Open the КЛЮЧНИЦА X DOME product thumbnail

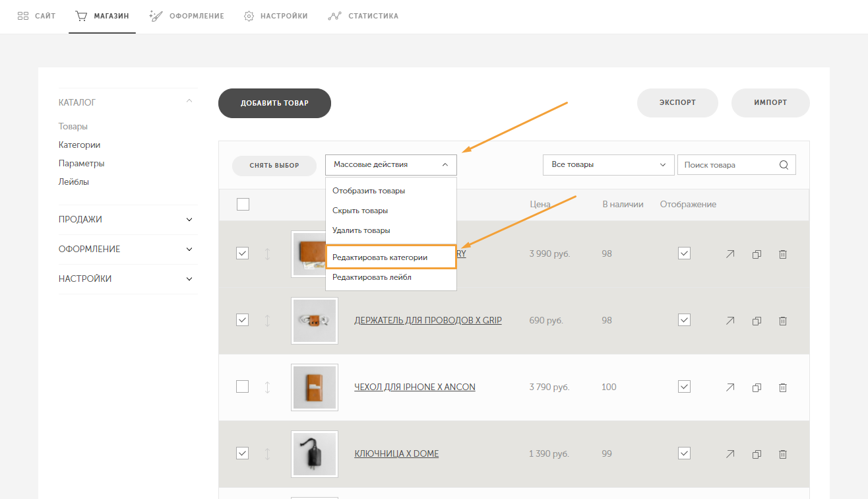[315, 454]
